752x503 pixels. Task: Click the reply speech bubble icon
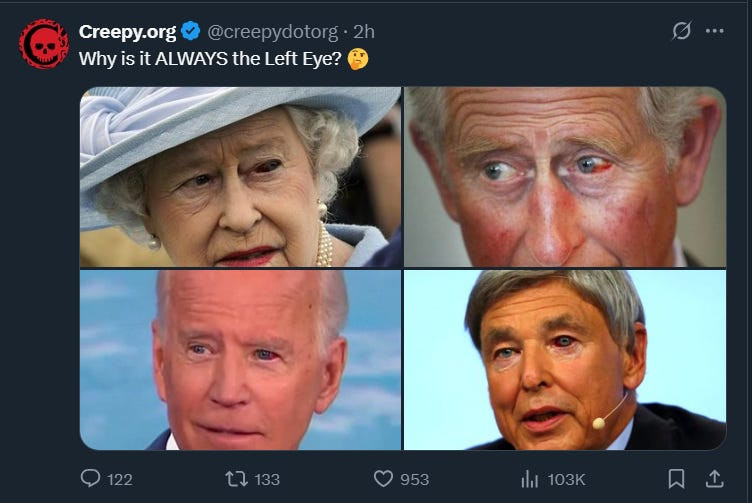click(90, 479)
